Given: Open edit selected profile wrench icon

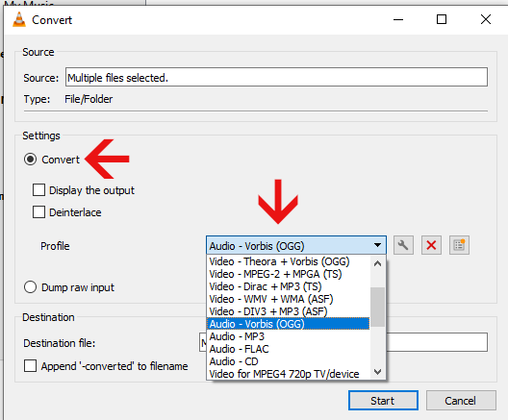Looking at the screenshot, I should (403, 245).
